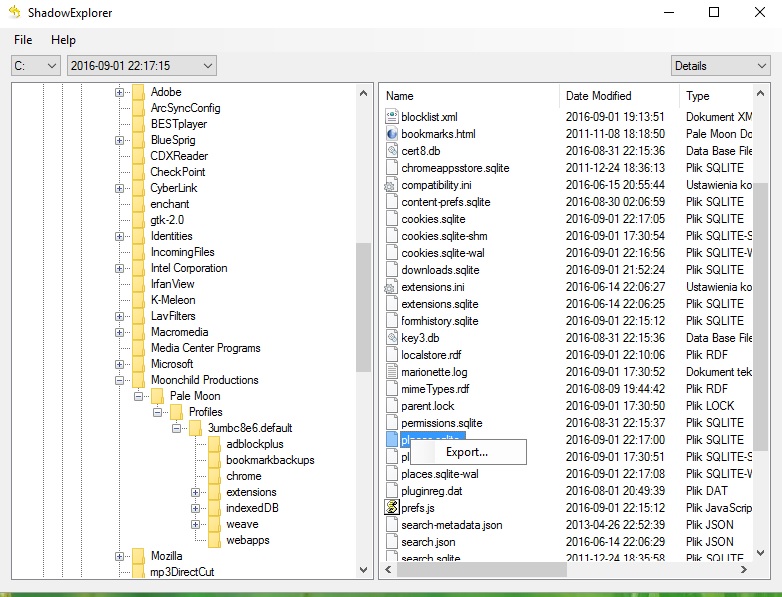Sort by the Date Modified column header
Image resolution: width=782 pixels, height=597 pixels.
coord(619,96)
